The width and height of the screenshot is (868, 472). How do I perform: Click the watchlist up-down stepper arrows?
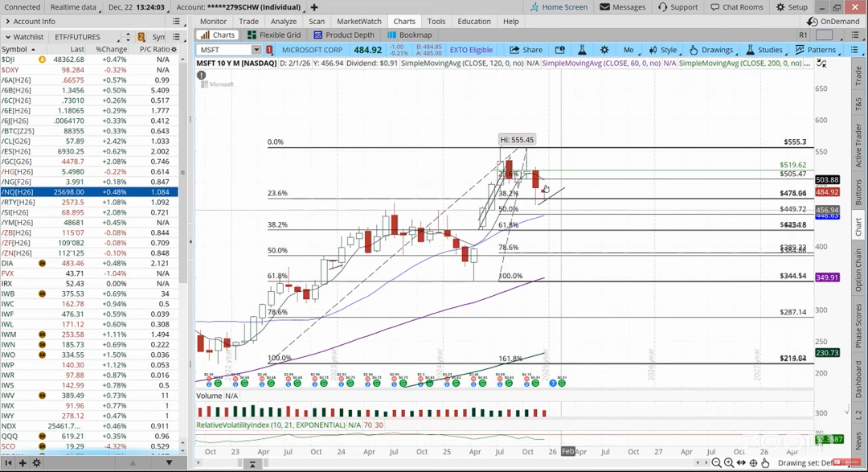pyautogui.click(x=128, y=36)
